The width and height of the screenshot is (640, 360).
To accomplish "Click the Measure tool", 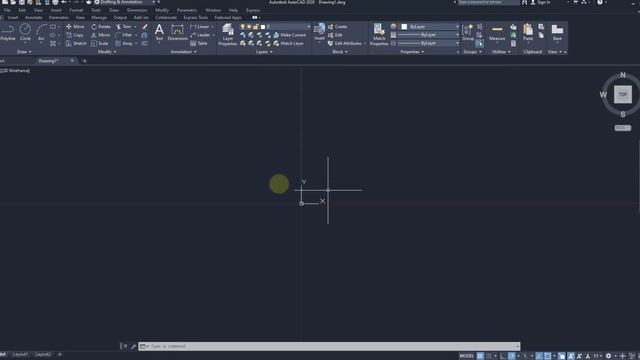I will (x=497, y=32).
